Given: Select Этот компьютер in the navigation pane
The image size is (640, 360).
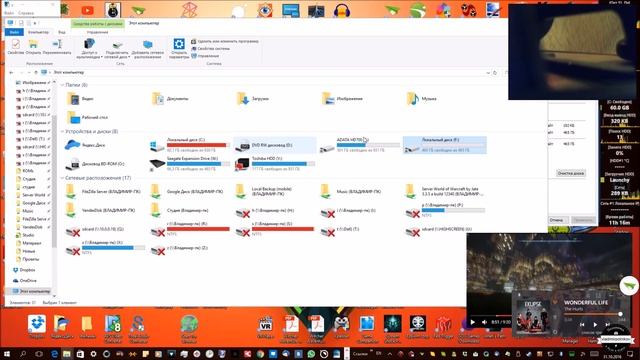Looking at the screenshot, I should pyautogui.click(x=31, y=291).
